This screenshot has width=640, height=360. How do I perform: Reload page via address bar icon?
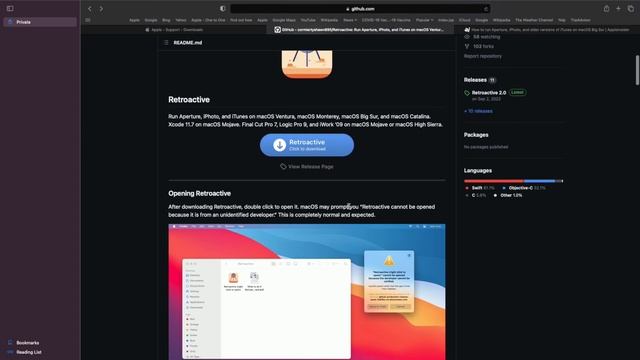(x=486, y=9)
